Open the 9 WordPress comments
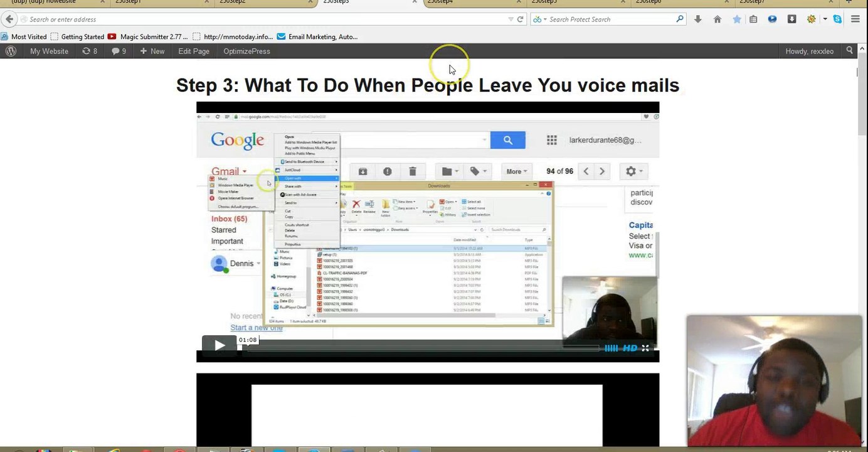The height and width of the screenshot is (452, 868). click(x=119, y=51)
